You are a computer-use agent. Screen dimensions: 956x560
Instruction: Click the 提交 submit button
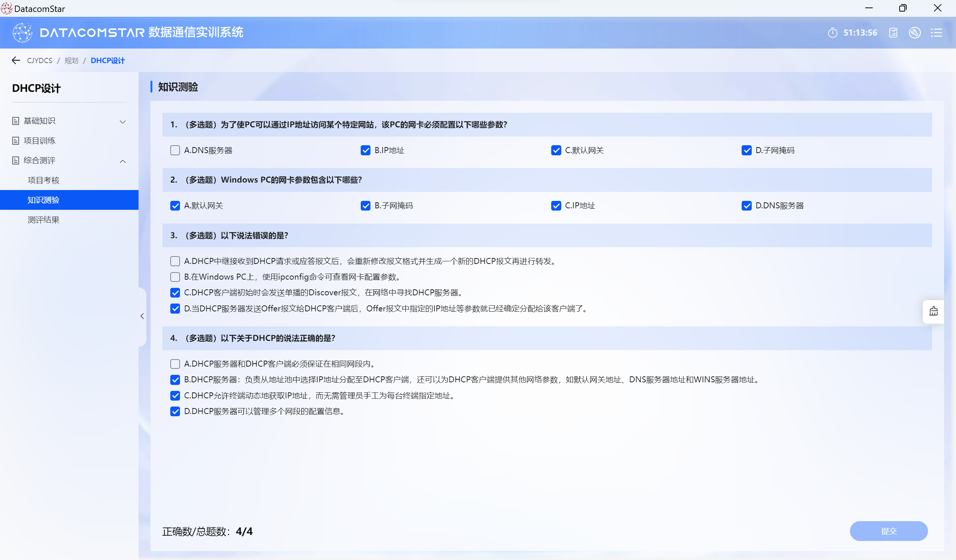click(x=888, y=531)
